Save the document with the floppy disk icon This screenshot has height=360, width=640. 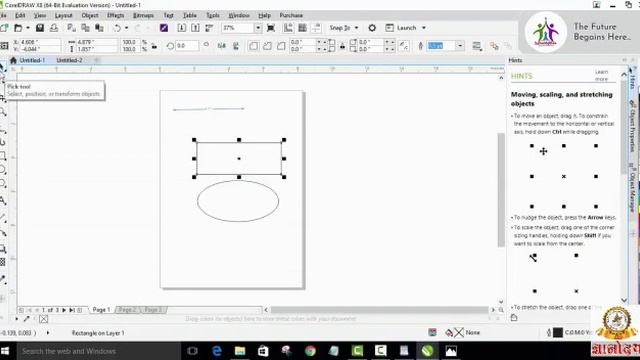[x=40, y=28]
